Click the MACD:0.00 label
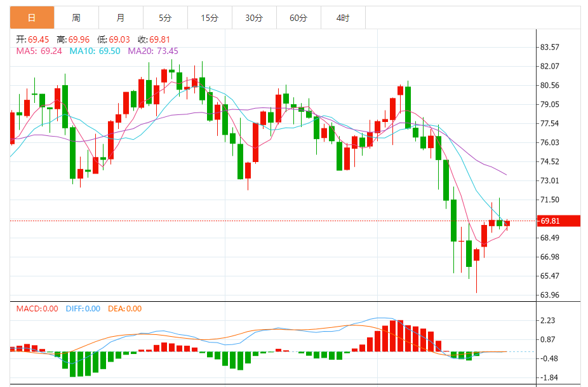This screenshot has width=588, height=387. pyautogui.click(x=37, y=309)
